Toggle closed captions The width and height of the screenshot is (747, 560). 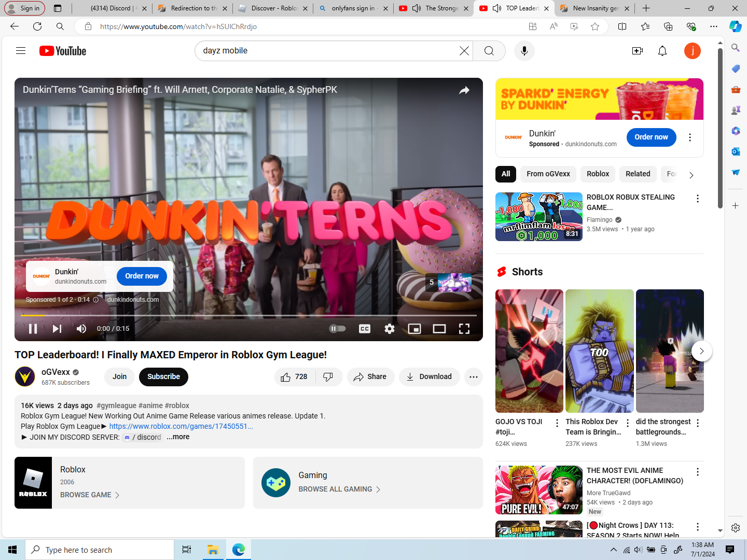pyautogui.click(x=365, y=329)
